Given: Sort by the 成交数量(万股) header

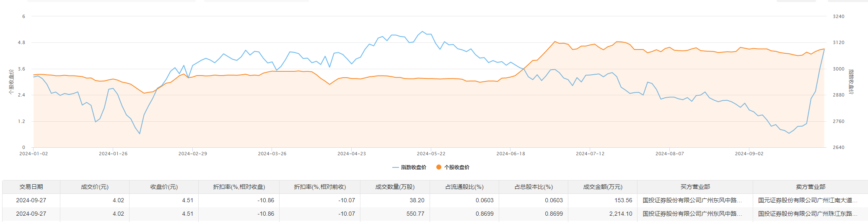Looking at the screenshot, I should 395,187.
